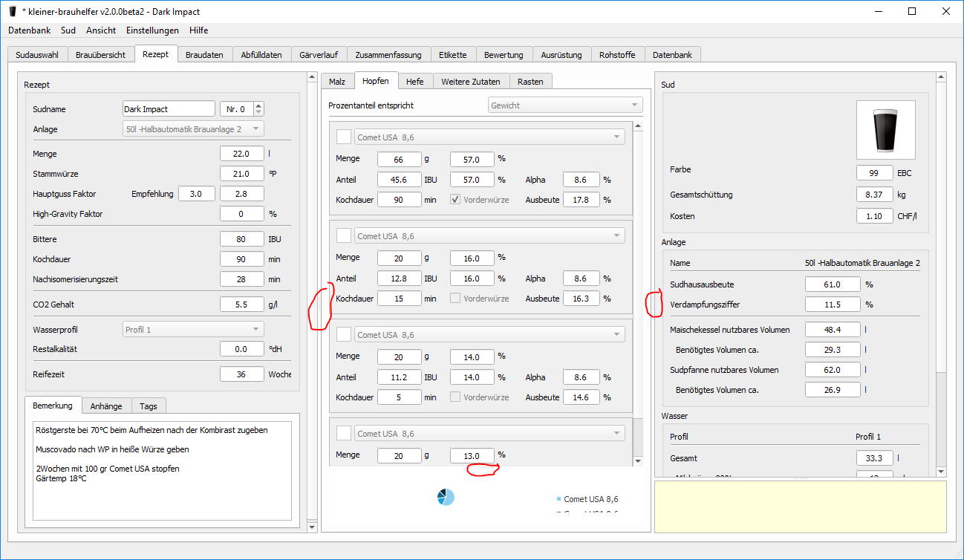This screenshot has width=964, height=560.
Task: Decrease Nr. with spinner down arrow
Action: click(259, 113)
